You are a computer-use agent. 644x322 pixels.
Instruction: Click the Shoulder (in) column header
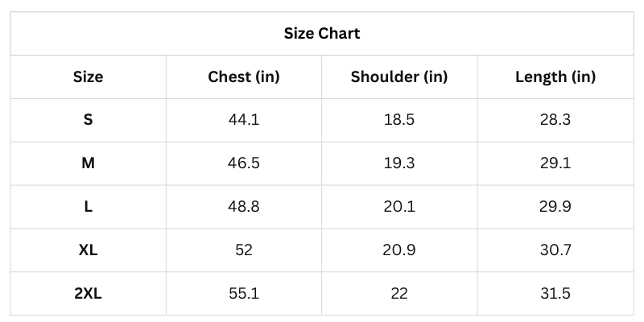pyautogui.click(x=399, y=77)
